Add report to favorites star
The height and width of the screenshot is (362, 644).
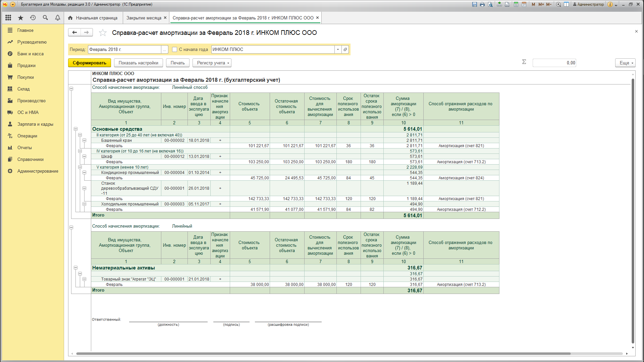pos(103,33)
